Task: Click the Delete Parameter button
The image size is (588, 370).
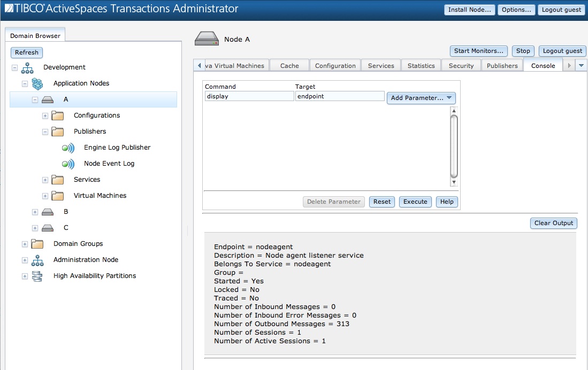Action: [x=334, y=202]
